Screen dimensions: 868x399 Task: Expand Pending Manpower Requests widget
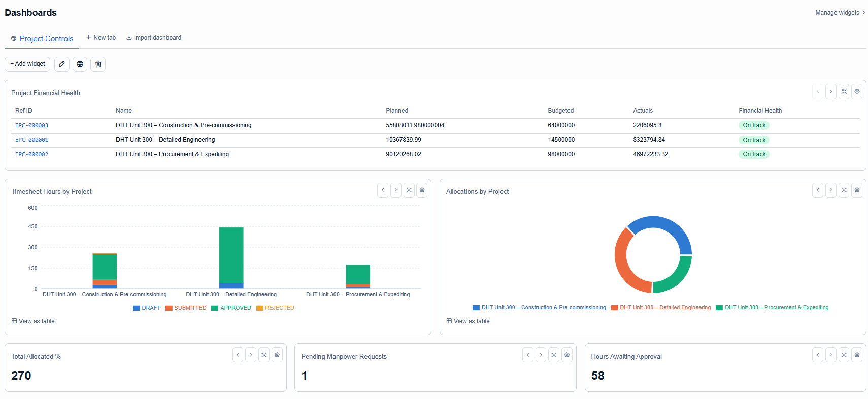point(554,355)
